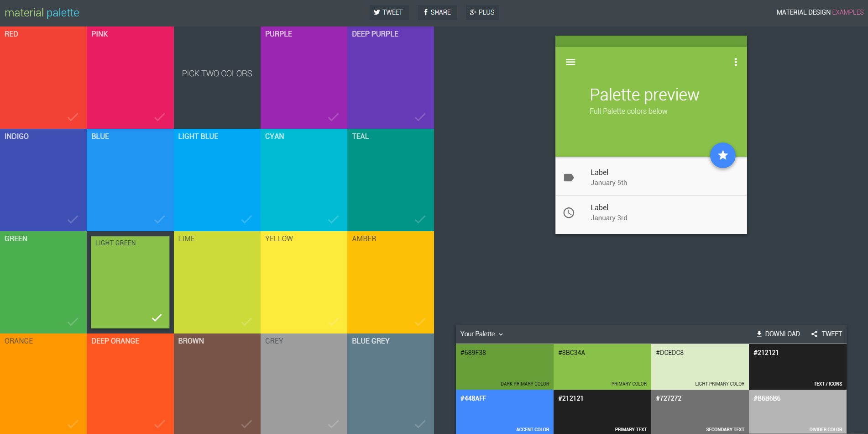Click the #689F38 dark primary color swatch
This screenshot has width=868, height=434.
[505, 367]
